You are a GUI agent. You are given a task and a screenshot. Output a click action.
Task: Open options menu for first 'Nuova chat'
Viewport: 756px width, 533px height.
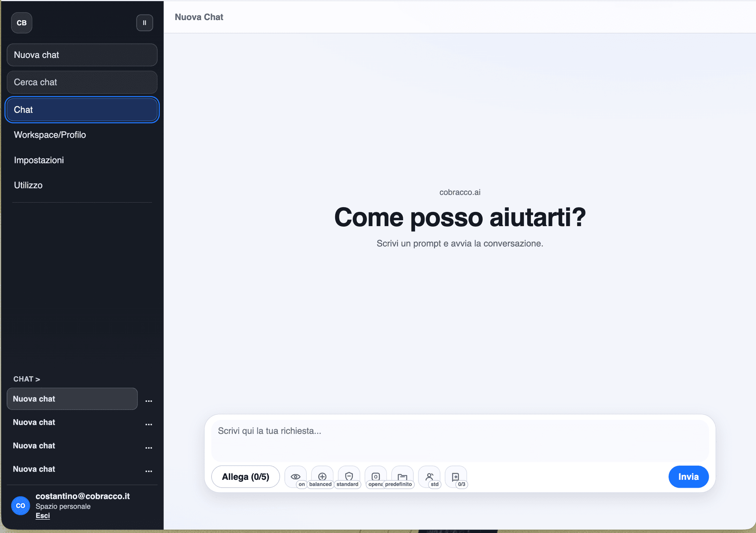coord(148,401)
